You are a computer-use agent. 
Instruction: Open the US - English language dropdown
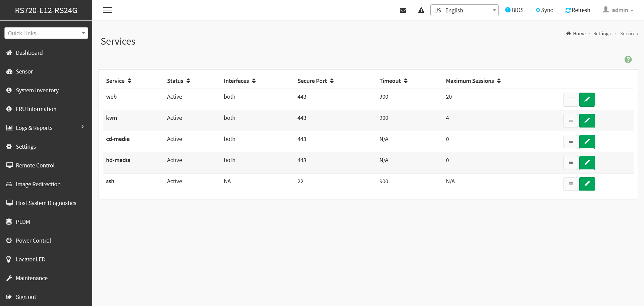point(464,10)
